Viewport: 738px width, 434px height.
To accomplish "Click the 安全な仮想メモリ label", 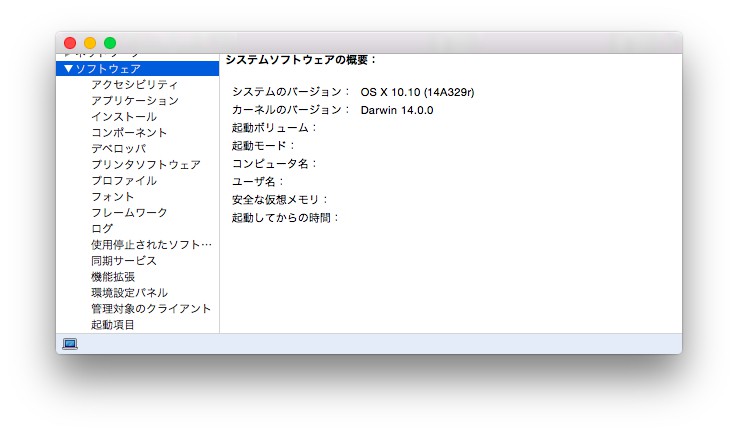I will pos(280,200).
